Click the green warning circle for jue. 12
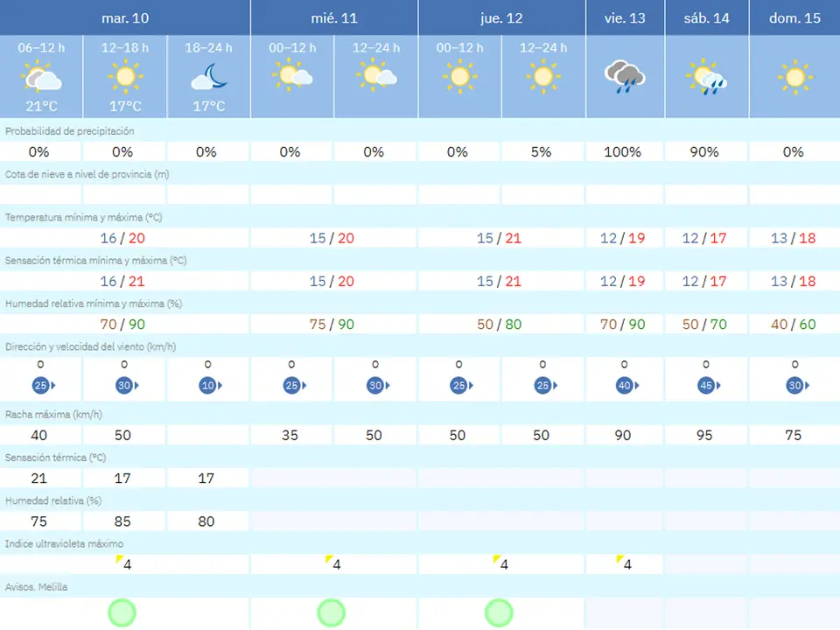840x630 pixels. tap(499, 612)
